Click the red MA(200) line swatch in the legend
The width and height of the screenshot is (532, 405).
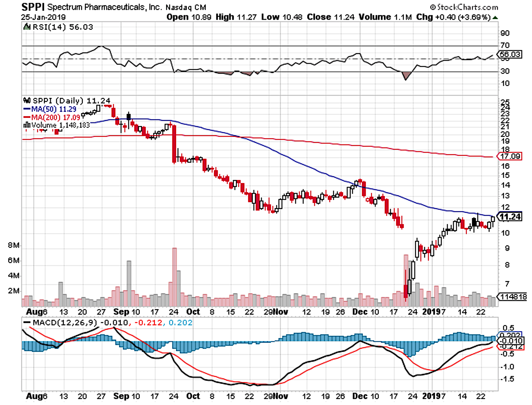pos(27,117)
